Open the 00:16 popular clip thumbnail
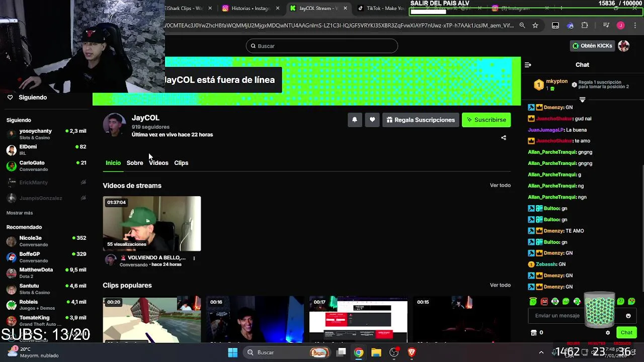Image resolution: width=644 pixels, height=362 pixels. 255,320
